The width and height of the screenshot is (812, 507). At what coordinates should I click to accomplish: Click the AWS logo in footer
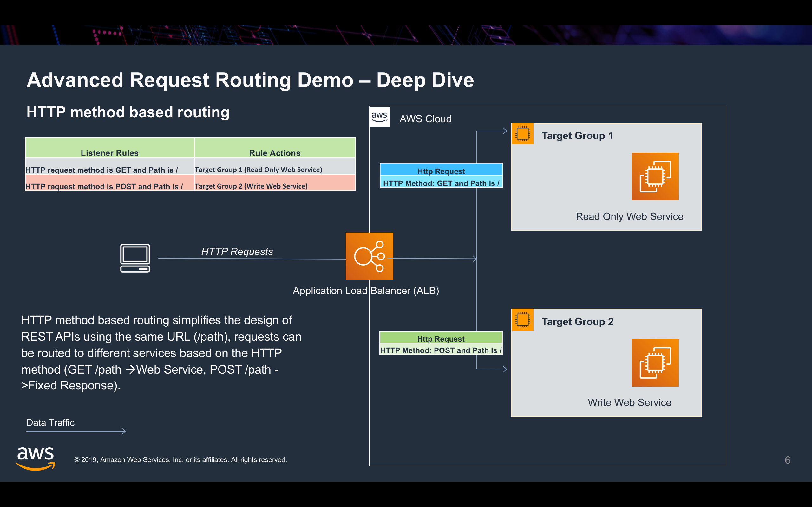[x=35, y=459]
